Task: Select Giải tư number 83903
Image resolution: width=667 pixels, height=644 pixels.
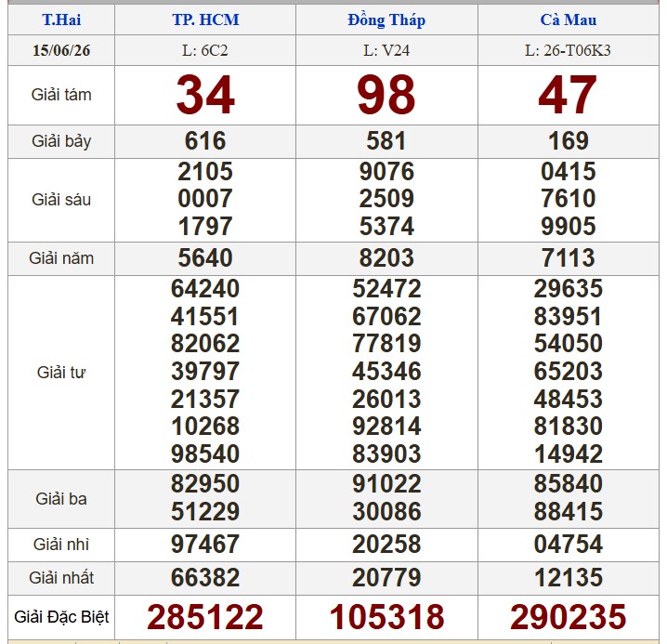Action: click(x=386, y=454)
